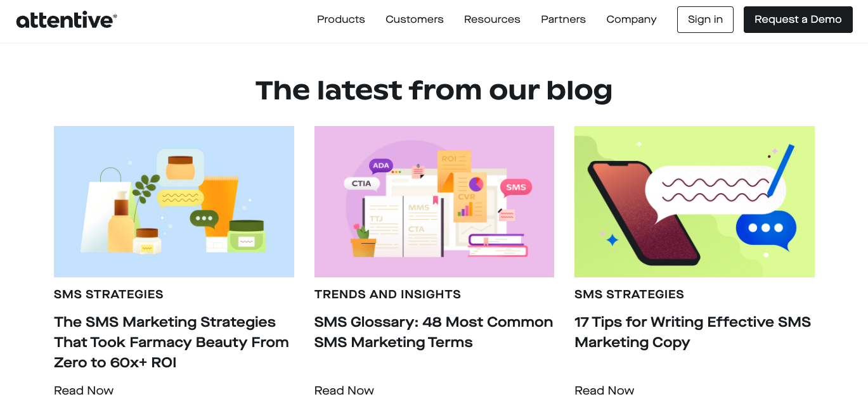Open the Company menu
This screenshot has width=868, height=411.
pos(631,20)
